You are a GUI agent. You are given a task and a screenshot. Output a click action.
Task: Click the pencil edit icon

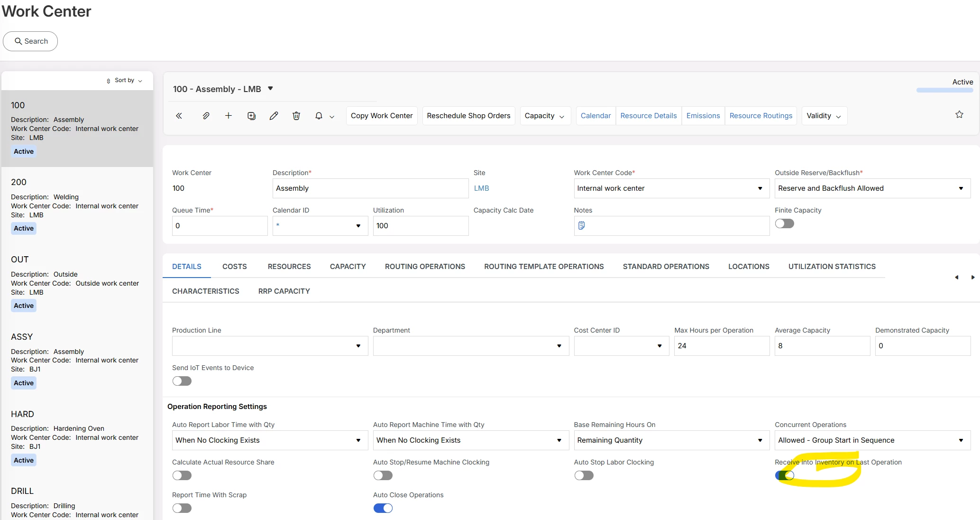[x=274, y=116]
